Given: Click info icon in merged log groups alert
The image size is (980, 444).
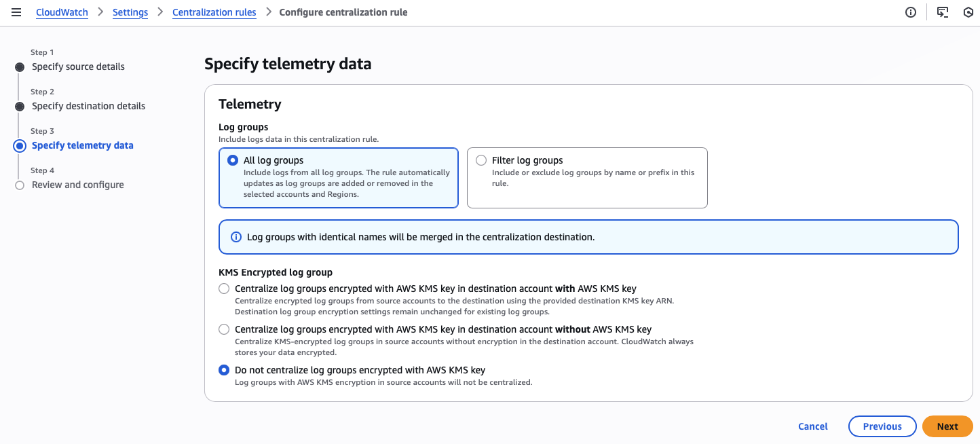Looking at the screenshot, I should [236, 237].
